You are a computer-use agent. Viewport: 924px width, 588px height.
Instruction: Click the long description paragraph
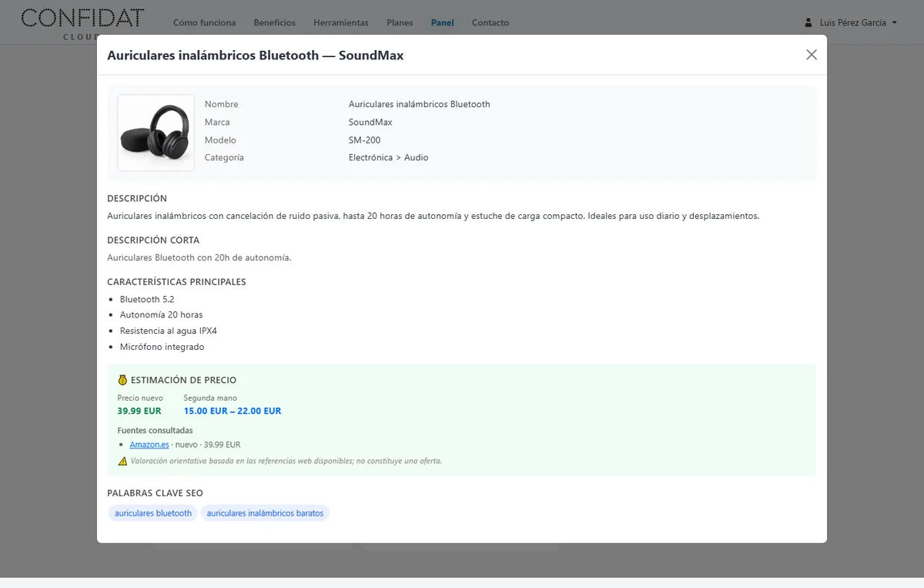click(x=434, y=216)
